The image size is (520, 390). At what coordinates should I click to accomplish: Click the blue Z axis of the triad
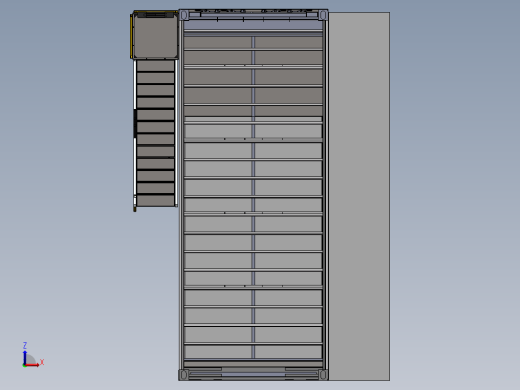(x=25, y=357)
